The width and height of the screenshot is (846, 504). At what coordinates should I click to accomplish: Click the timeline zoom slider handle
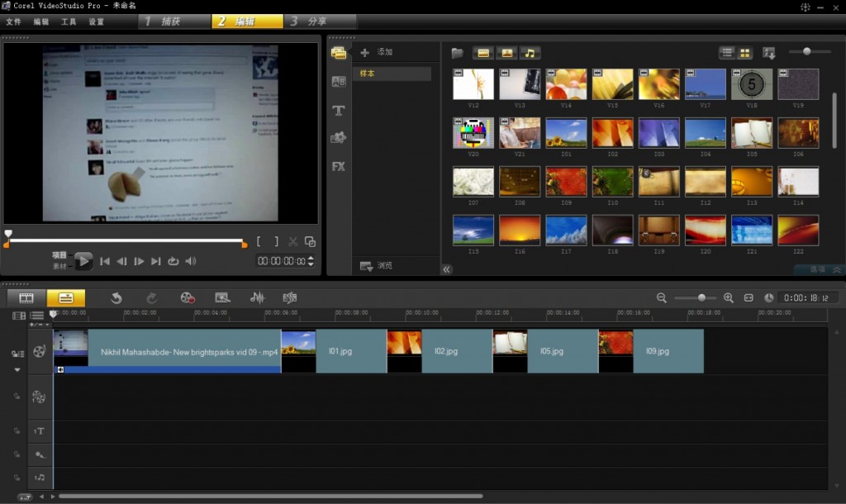pos(701,297)
